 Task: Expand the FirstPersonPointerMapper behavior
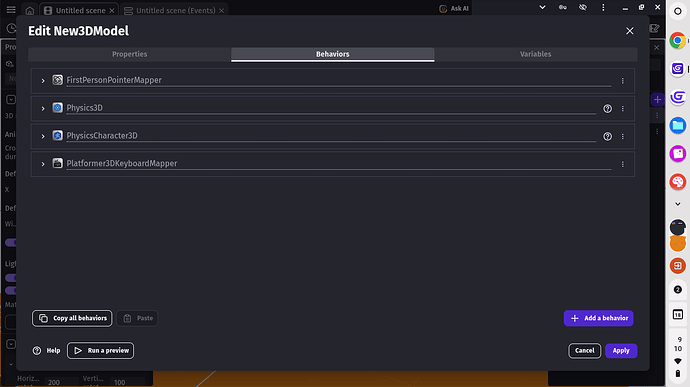(x=43, y=81)
